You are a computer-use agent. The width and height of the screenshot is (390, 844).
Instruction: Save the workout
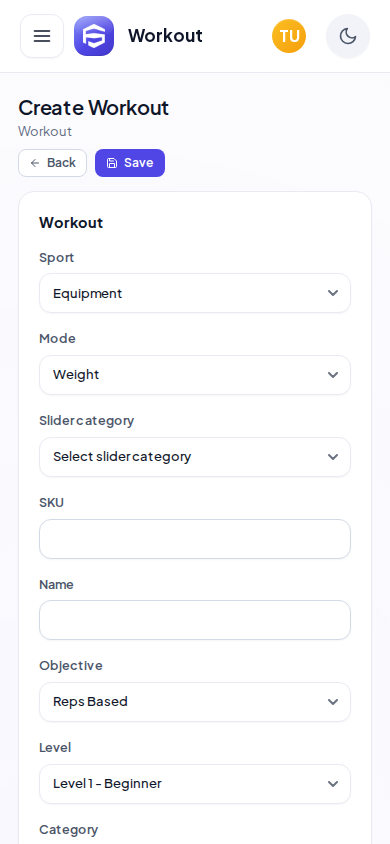click(x=130, y=163)
